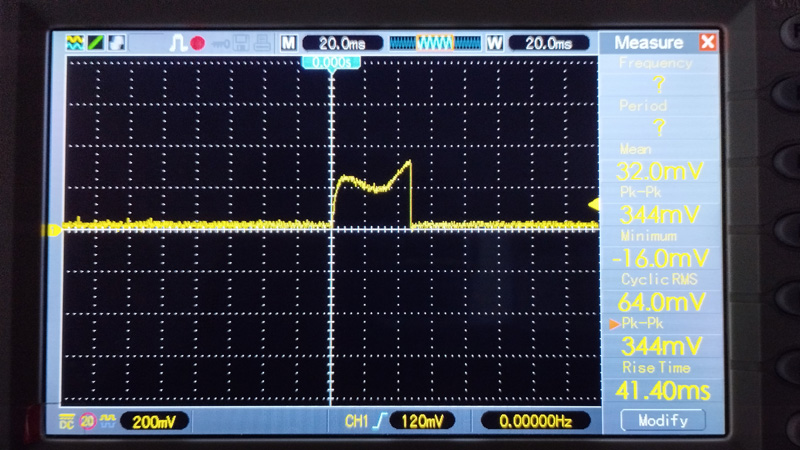Click the rising edge trigger slope icon
The image size is (800, 450).
[379, 421]
